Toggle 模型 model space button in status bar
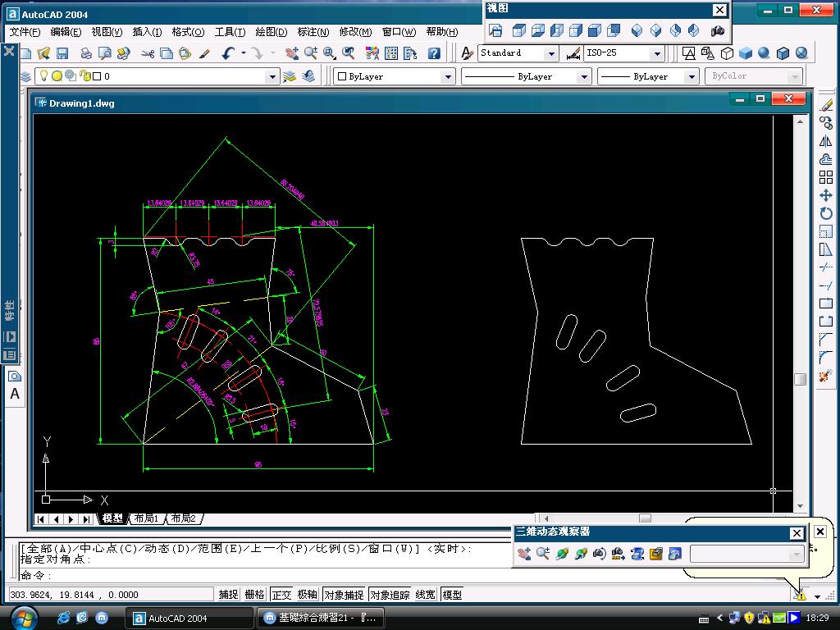 click(452, 594)
